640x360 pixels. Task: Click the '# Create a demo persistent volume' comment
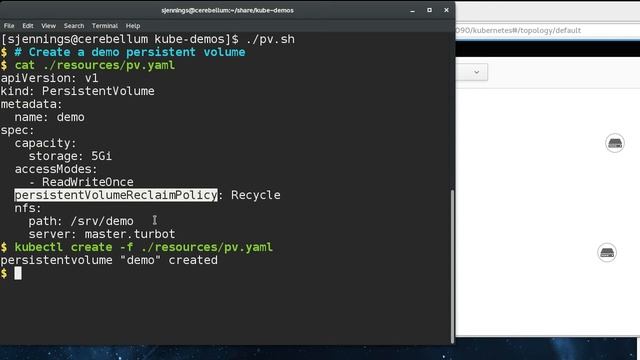130,52
